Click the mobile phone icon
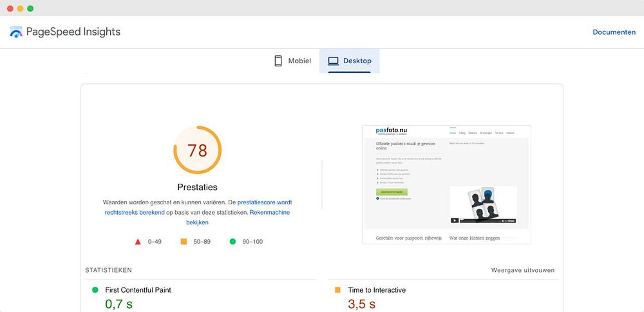This screenshot has height=312, width=644. tap(278, 61)
